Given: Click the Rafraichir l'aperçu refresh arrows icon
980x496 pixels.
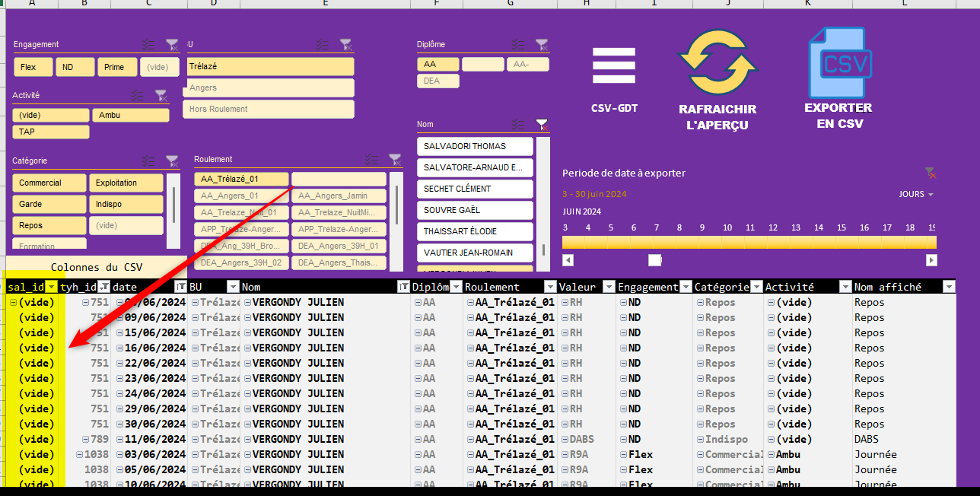Looking at the screenshot, I should [717, 62].
